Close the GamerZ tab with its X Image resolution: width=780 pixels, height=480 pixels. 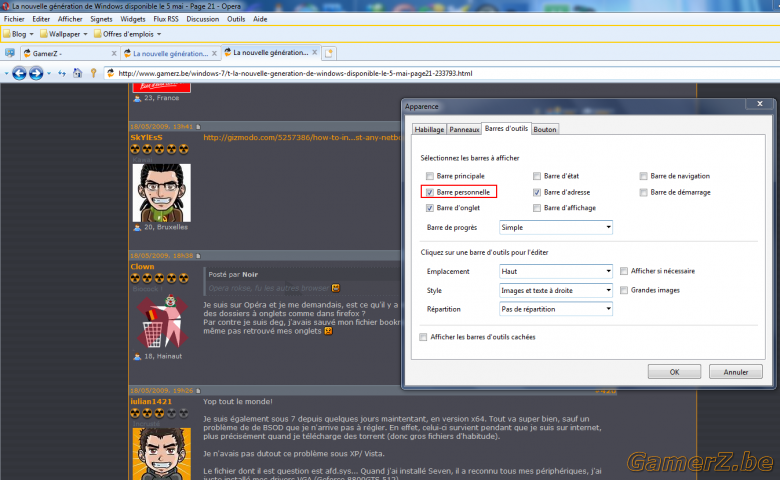click(x=114, y=53)
